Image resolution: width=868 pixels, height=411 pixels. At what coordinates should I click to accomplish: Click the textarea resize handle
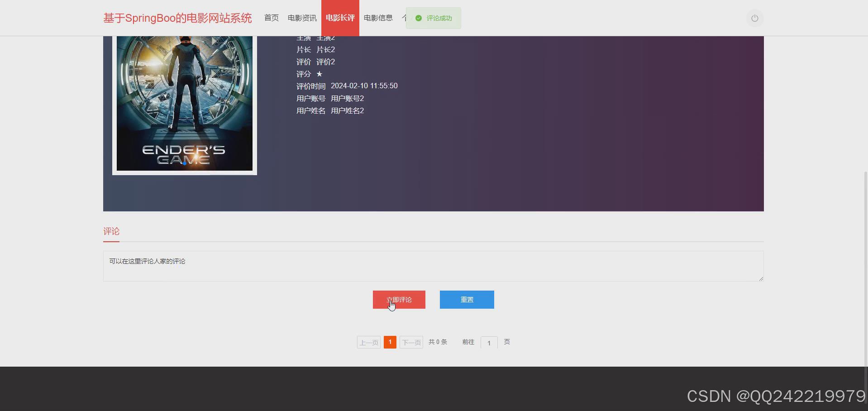[760, 279]
